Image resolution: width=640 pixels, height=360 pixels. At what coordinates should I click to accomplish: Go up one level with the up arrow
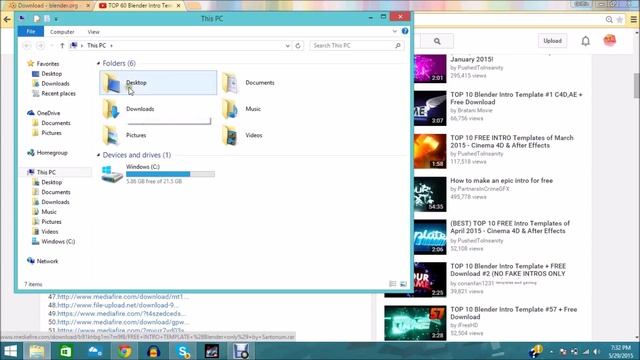[62, 46]
